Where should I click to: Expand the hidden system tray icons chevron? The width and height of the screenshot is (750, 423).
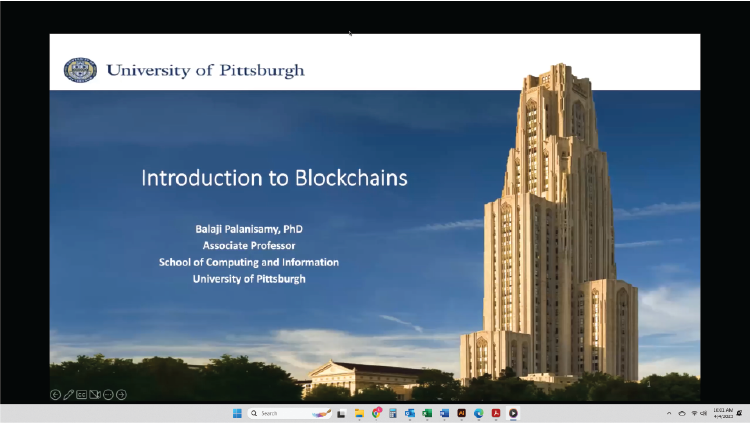point(669,413)
